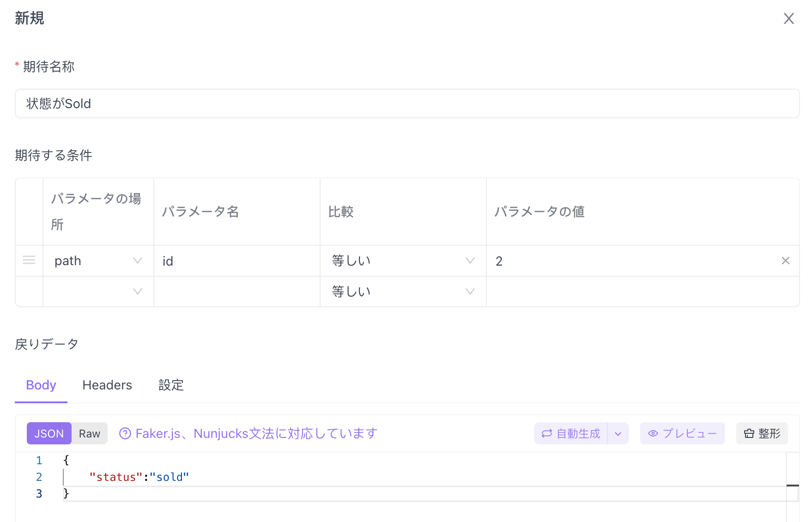Close the 新規 dialog with the X icon

(x=788, y=18)
